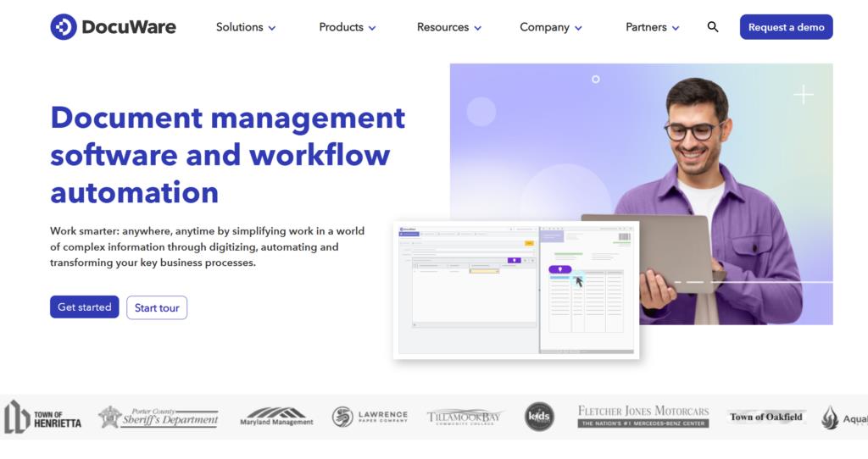Open the Tillamook Bay Community College logo
868x459 pixels.
point(465,417)
